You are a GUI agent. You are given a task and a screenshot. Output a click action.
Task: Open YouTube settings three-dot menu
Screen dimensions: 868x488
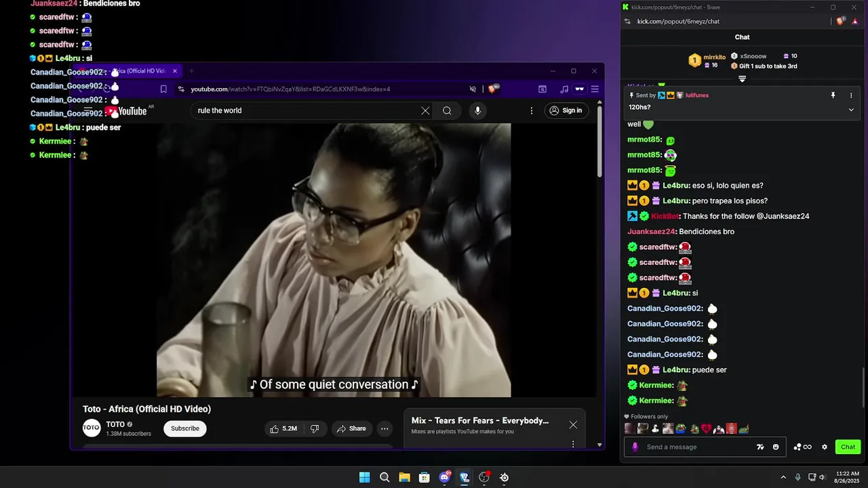tap(532, 110)
